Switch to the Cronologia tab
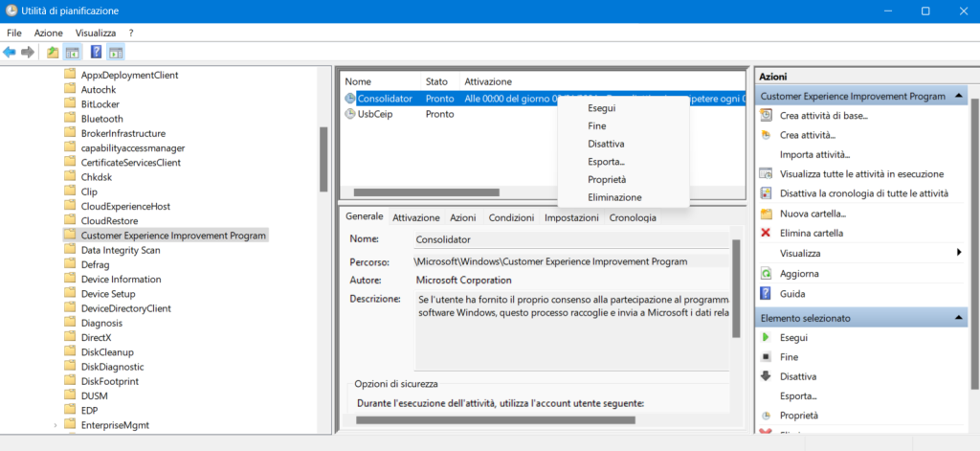Image resolution: width=980 pixels, height=451 pixels. (633, 217)
